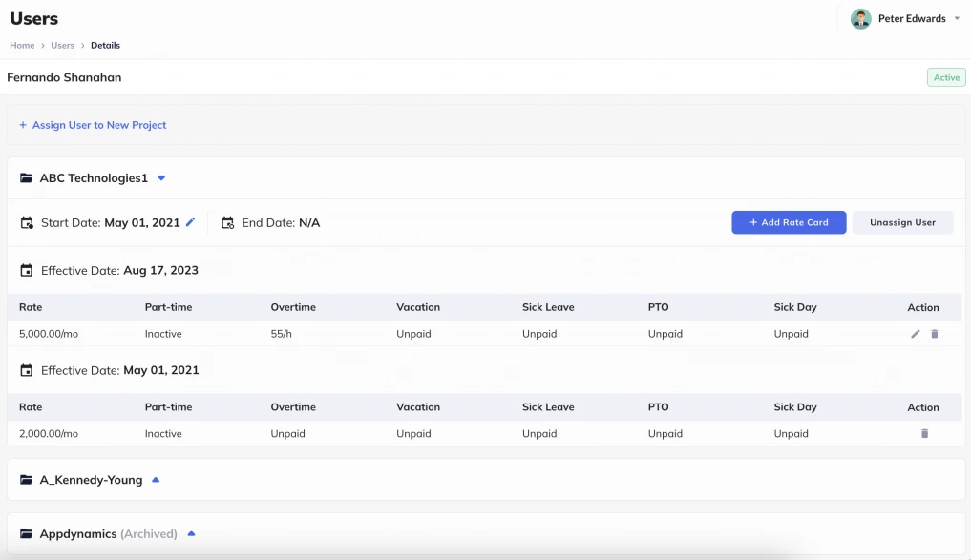Click Unpaid Sick Leave in the 2,000.00/mo row
Image resolution: width=971 pixels, height=560 pixels.
coord(539,434)
